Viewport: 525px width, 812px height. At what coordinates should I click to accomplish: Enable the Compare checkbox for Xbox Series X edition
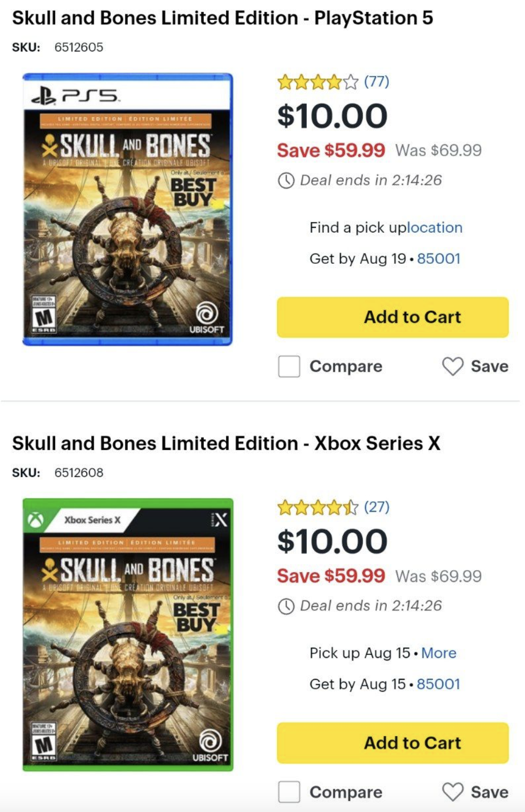pos(289,792)
